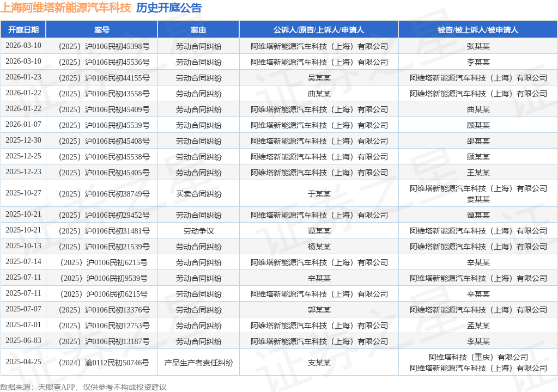The image size is (558, 392).
Task: Click the date 2026-01-07
Action: (23, 124)
